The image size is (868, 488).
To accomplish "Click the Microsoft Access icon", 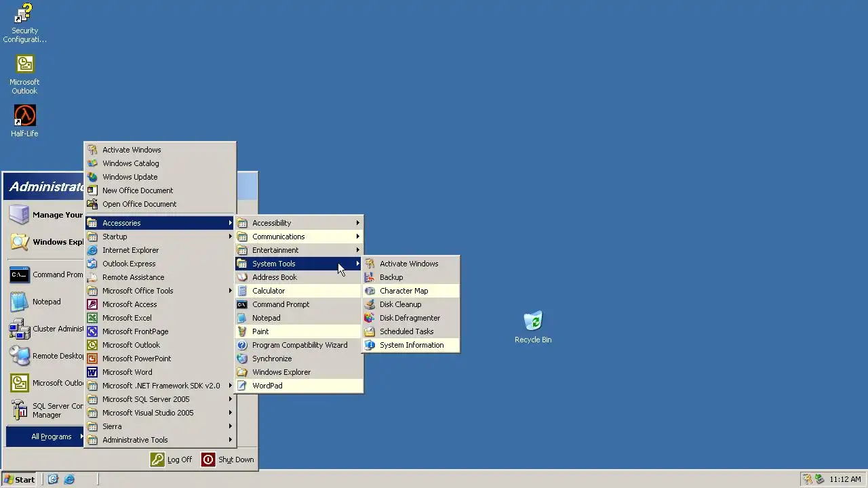I will point(92,304).
